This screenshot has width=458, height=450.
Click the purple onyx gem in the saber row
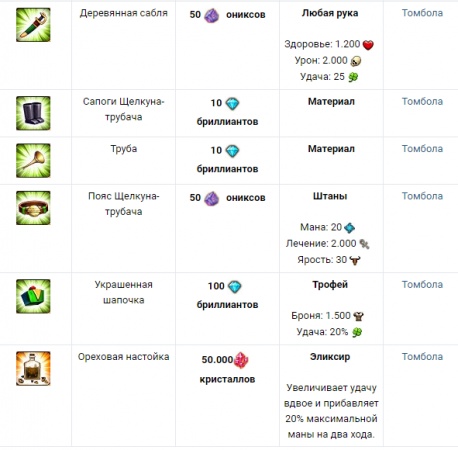(x=212, y=15)
